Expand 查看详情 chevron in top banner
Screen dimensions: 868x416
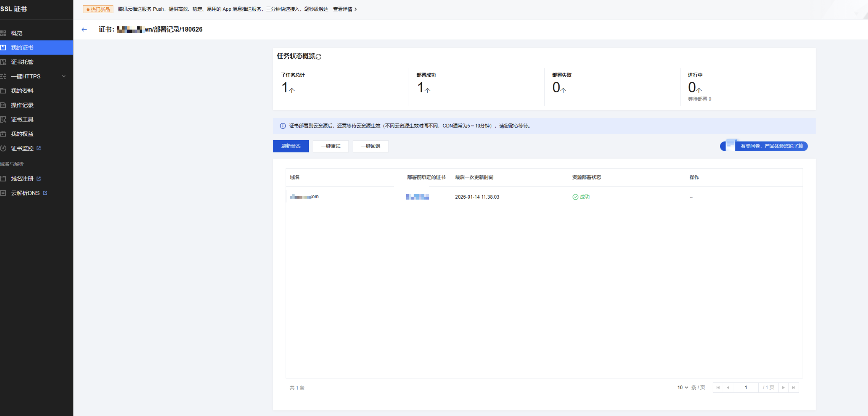click(x=356, y=9)
